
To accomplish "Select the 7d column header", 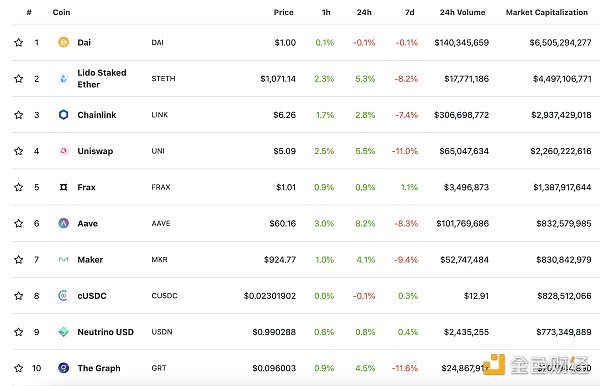I will [x=409, y=12].
